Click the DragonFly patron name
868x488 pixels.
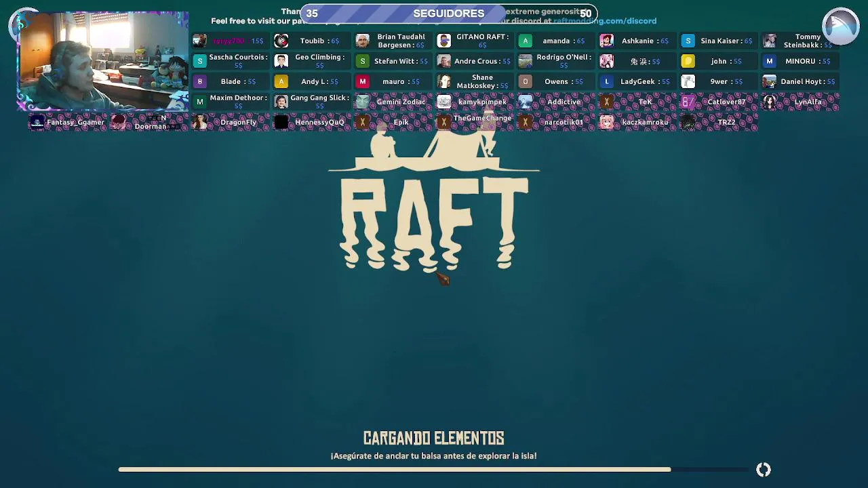(x=239, y=122)
